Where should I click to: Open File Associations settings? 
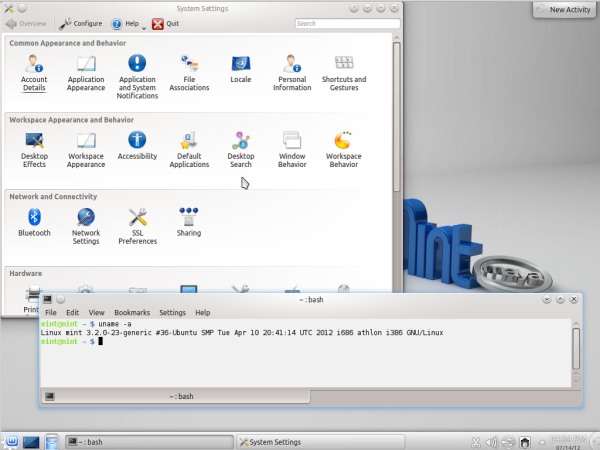click(189, 71)
